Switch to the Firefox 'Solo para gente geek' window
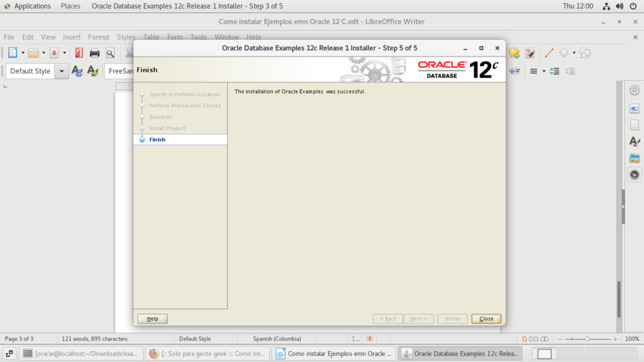The image size is (644, 362). [208, 353]
